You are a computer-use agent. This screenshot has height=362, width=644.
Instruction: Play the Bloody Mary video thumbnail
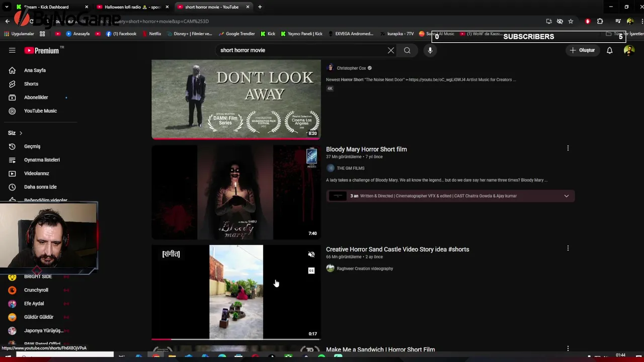coord(236,193)
